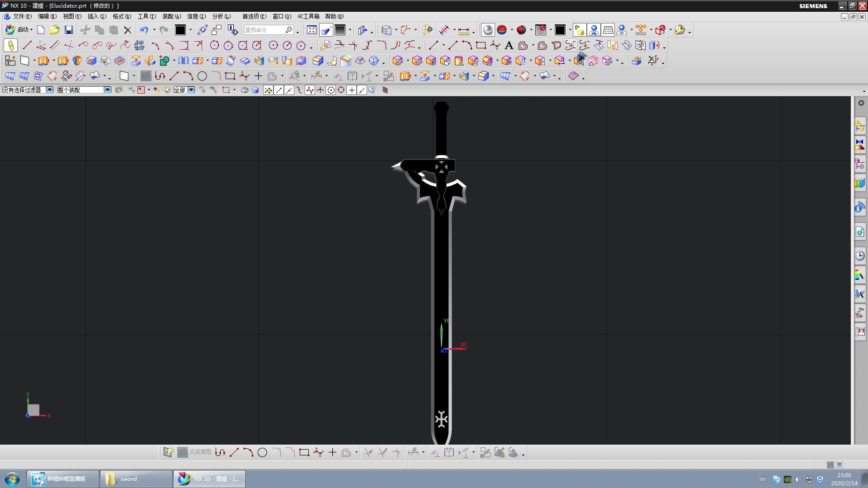Click the coordinate system display icon
Viewport: 868px width, 488px height.
(33, 408)
